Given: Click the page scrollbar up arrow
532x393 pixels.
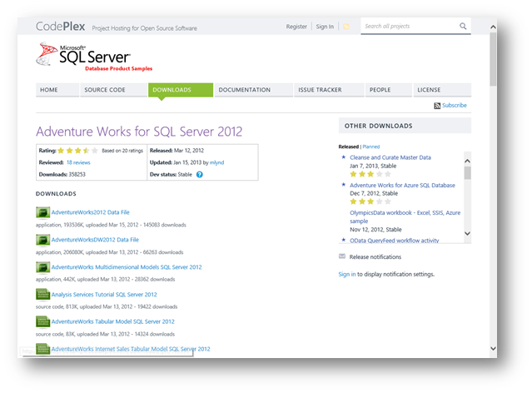Looking at the screenshot, I should (493, 27).
